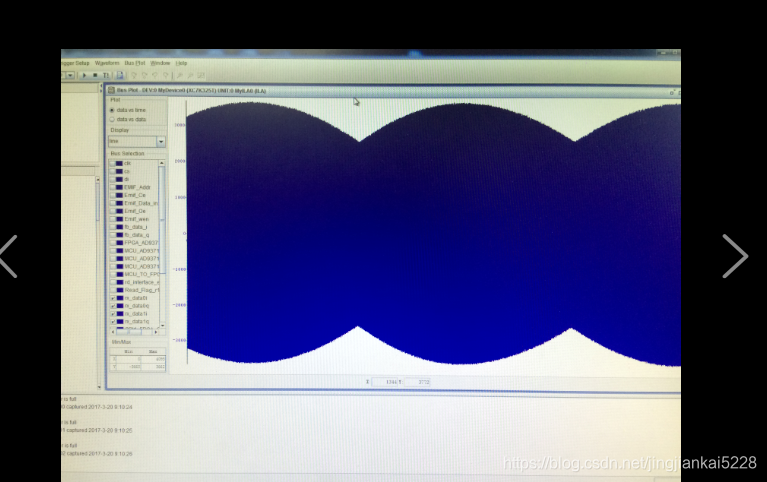
Task: Click the rd_interface bus name
Action: (142, 282)
